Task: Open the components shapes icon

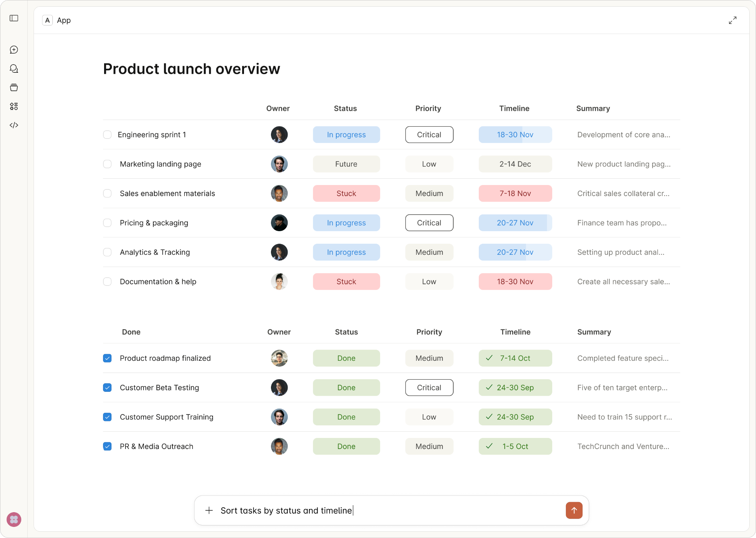Action: coord(14,106)
